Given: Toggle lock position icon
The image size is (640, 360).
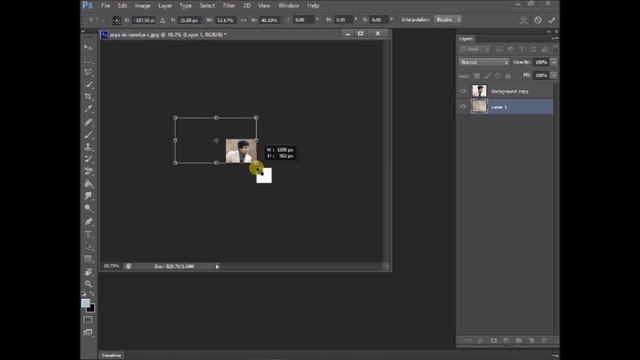Looking at the screenshot, I should [x=498, y=76].
